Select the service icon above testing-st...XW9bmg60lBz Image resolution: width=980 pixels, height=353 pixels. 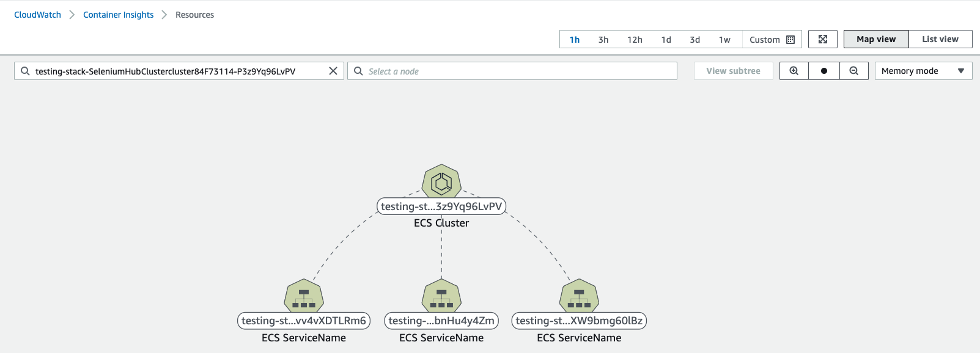tap(579, 296)
